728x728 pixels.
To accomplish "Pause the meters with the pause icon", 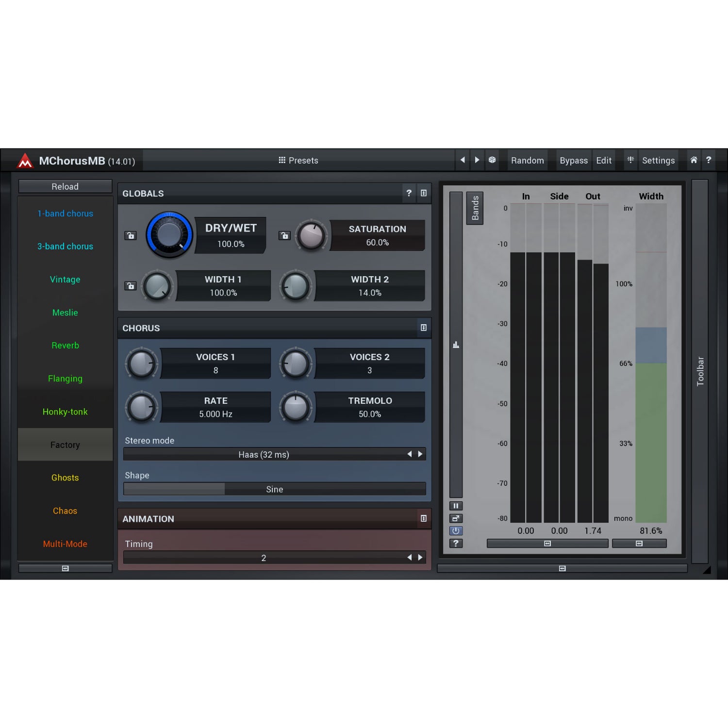I will point(456,506).
